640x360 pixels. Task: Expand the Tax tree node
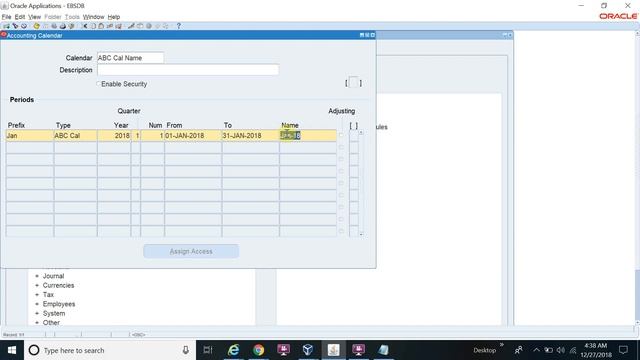click(37, 295)
